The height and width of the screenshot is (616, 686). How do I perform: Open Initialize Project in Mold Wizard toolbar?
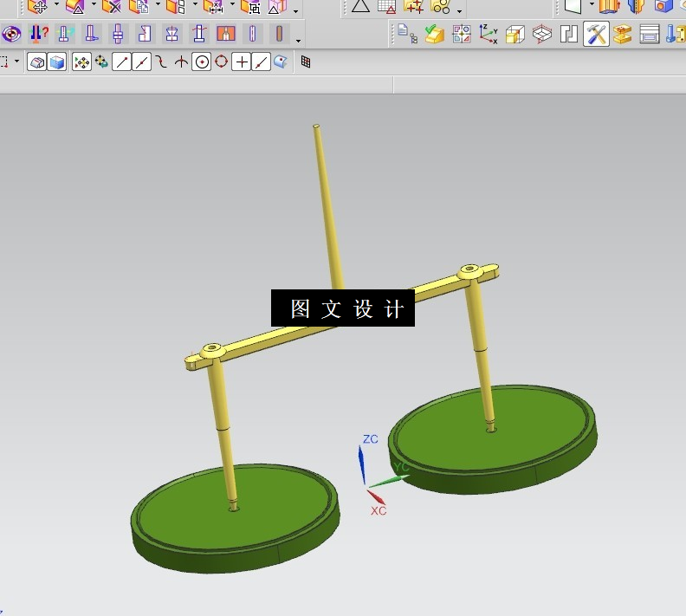(x=407, y=34)
